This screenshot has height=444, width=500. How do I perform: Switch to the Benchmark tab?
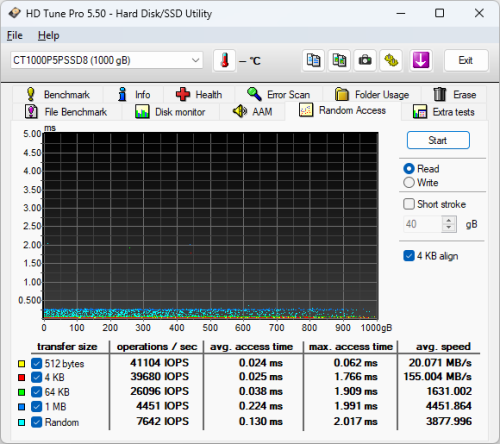point(58,95)
